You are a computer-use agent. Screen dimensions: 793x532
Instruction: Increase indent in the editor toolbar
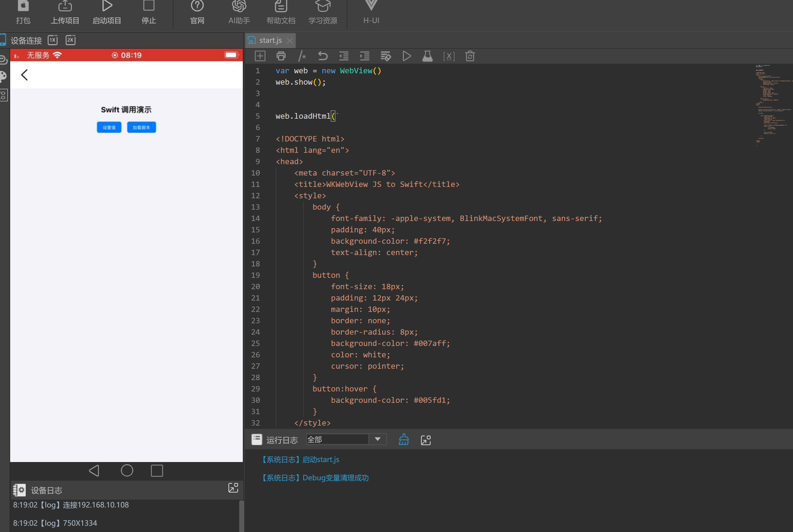pyautogui.click(x=365, y=56)
